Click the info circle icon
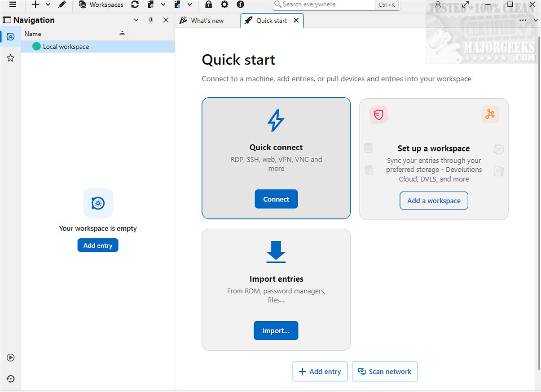The image size is (541, 392). (x=240, y=4)
